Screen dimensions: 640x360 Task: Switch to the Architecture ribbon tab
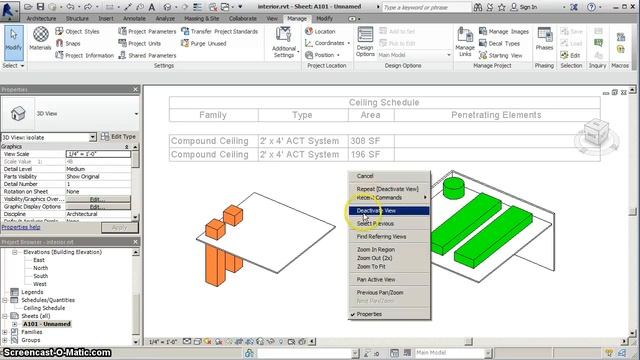tap(41, 18)
